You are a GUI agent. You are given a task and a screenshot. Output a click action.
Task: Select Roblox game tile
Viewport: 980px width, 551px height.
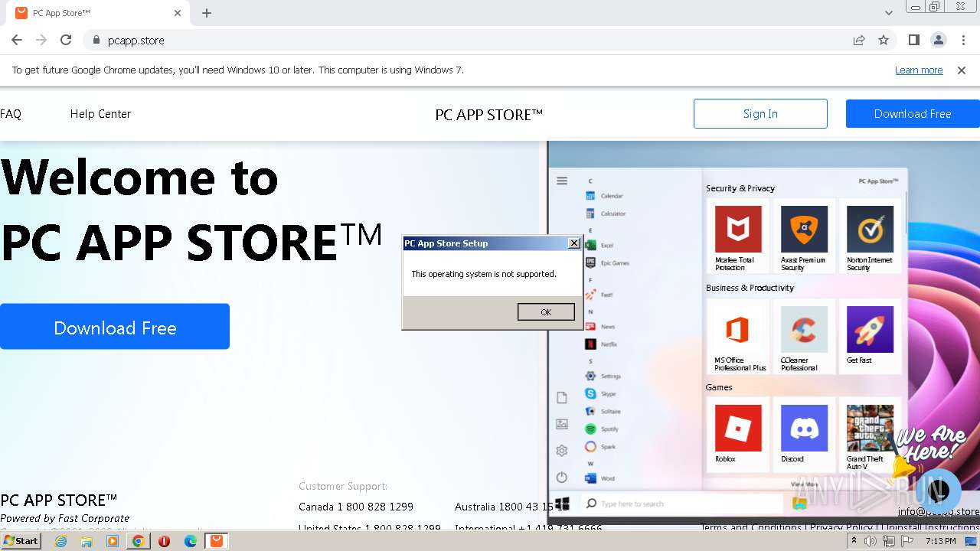tap(738, 434)
